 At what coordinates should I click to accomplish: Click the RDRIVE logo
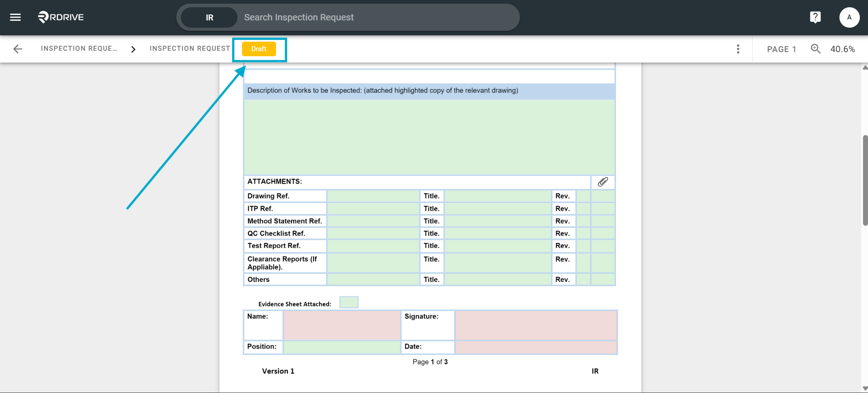(61, 17)
